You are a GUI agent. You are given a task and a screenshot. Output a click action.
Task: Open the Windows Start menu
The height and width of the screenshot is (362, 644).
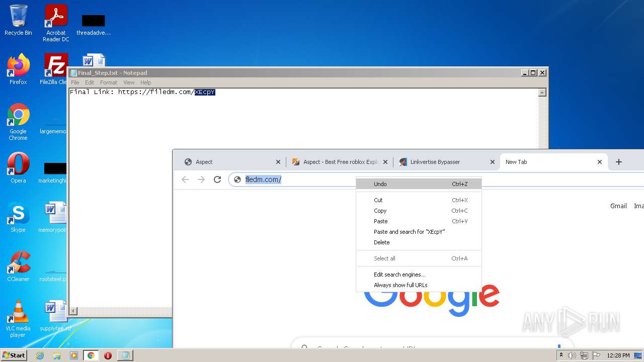pyautogui.click(x=14, y=355)
